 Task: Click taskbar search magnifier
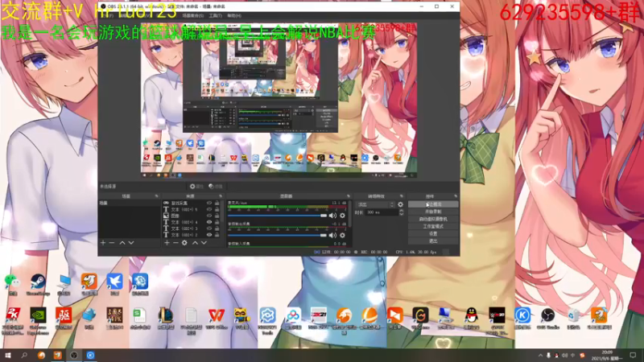pyautogui.click(x=24, y=356)
